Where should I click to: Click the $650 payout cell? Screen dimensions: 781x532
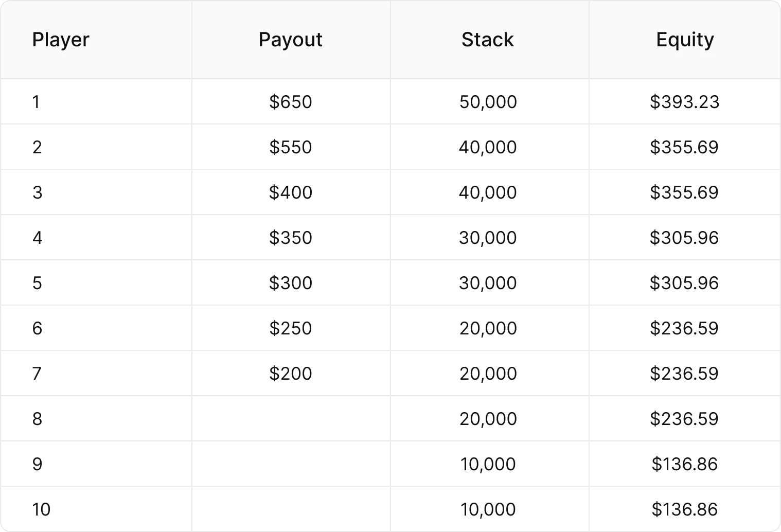coord(290,102)
